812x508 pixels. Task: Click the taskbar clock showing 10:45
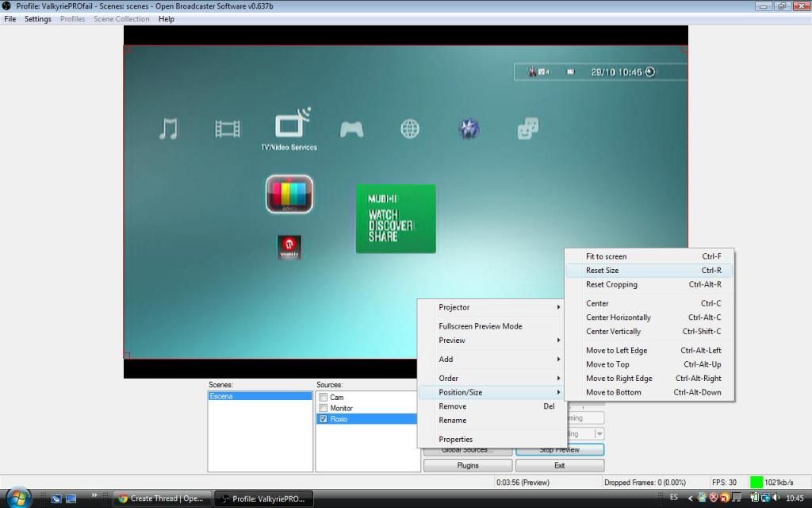[795, 498]
